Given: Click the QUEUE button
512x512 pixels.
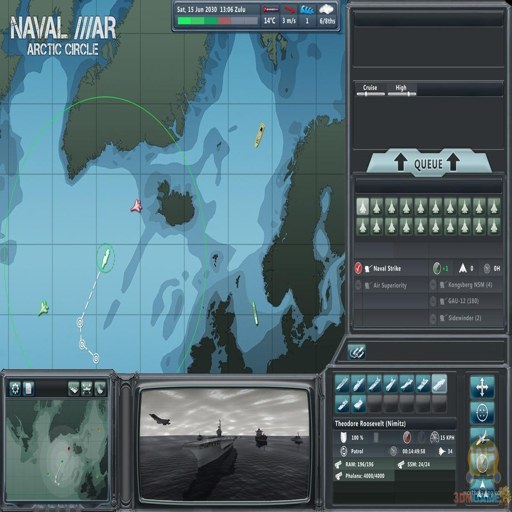Looking at the screenshot, I should click(x=428, y=163).
